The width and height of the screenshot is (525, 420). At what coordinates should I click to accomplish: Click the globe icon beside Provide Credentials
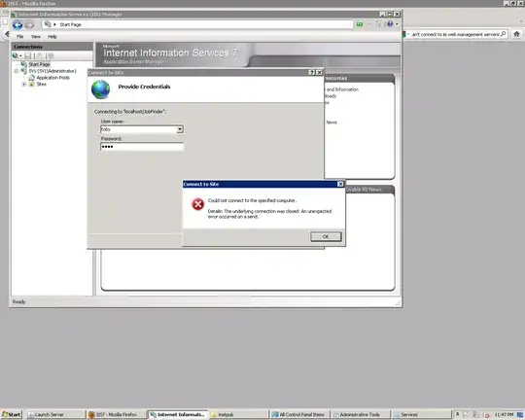pos(101,89)
